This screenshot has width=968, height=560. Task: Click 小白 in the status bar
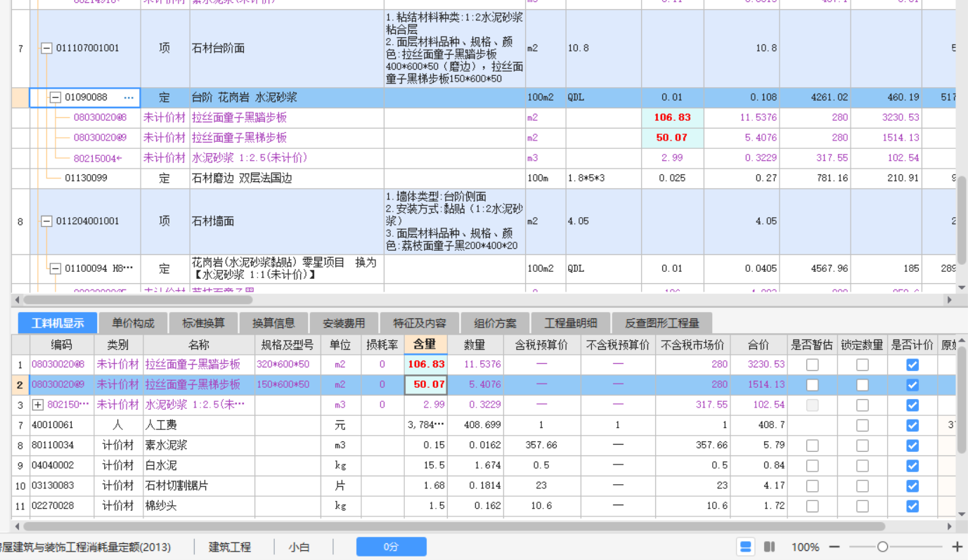click(299, 547)
